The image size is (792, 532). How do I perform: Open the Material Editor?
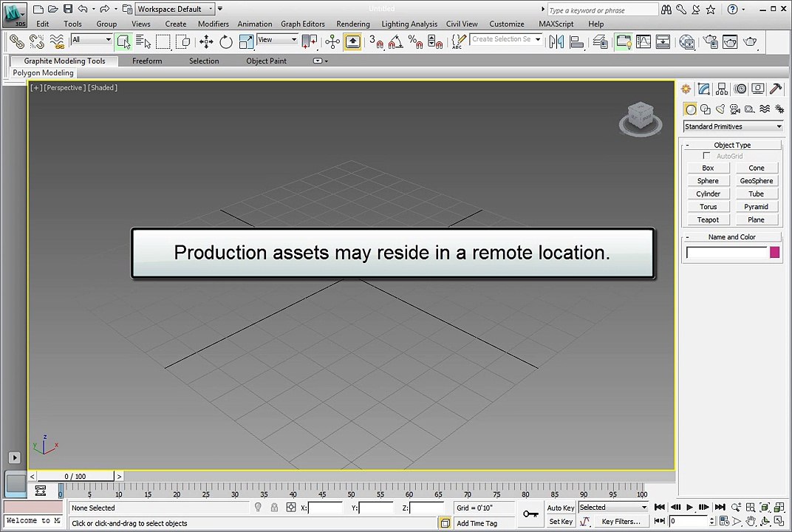pyautogui.click(x=687, y=41)
